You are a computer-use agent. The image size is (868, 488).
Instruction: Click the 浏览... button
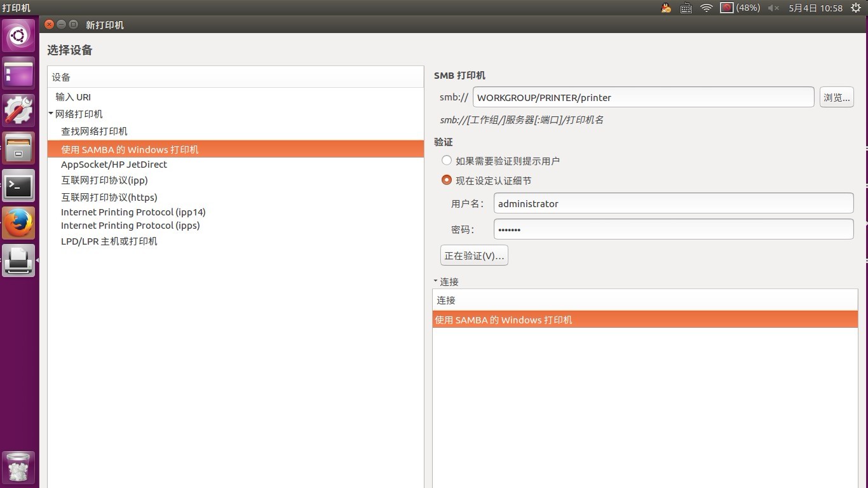click(836, 97)
